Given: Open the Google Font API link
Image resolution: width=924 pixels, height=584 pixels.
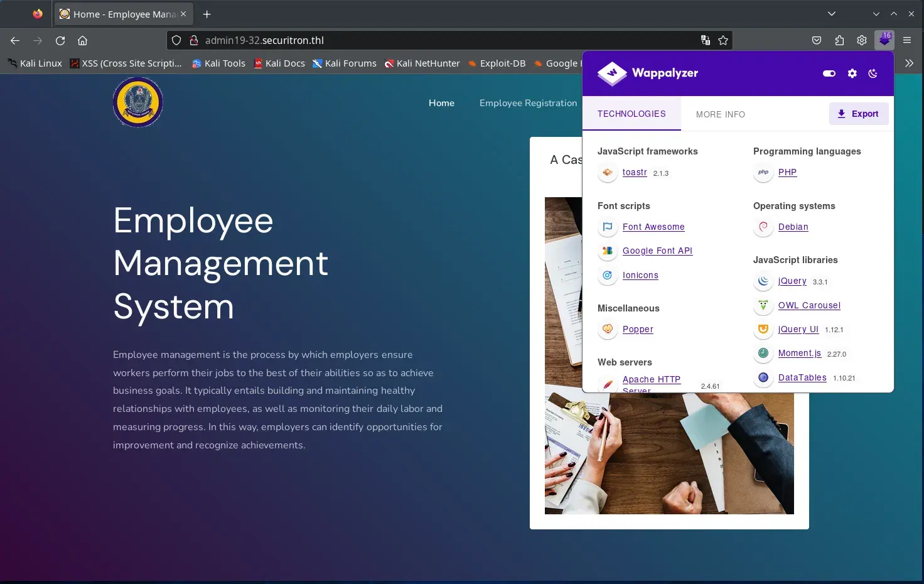Looking at the screenshot, I should point(657,251).
